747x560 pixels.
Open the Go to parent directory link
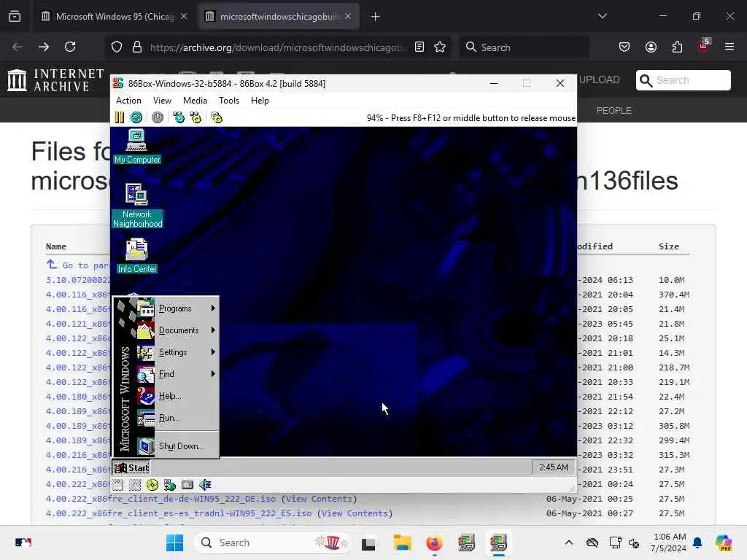(x=78, y=265)
